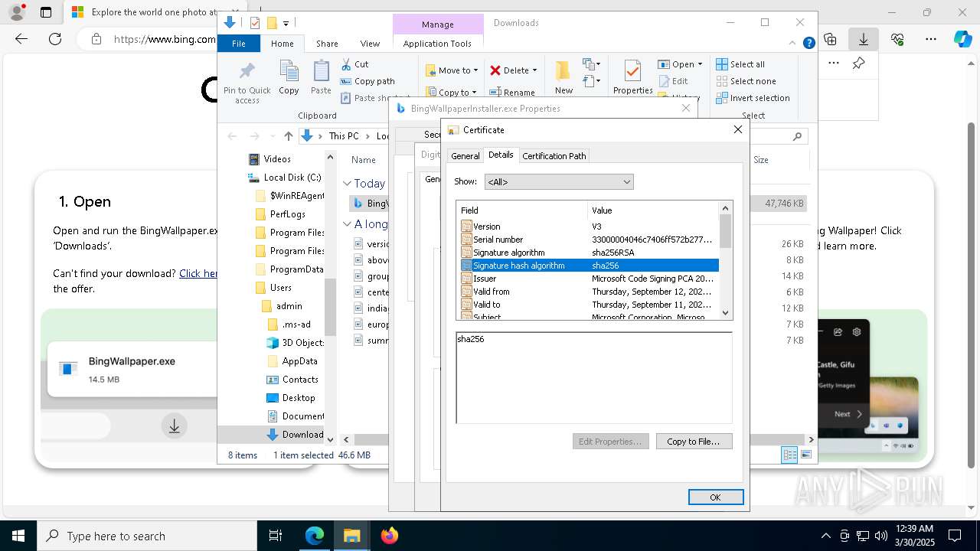Open the Show field filter dropdown

(x=559, y=182)
